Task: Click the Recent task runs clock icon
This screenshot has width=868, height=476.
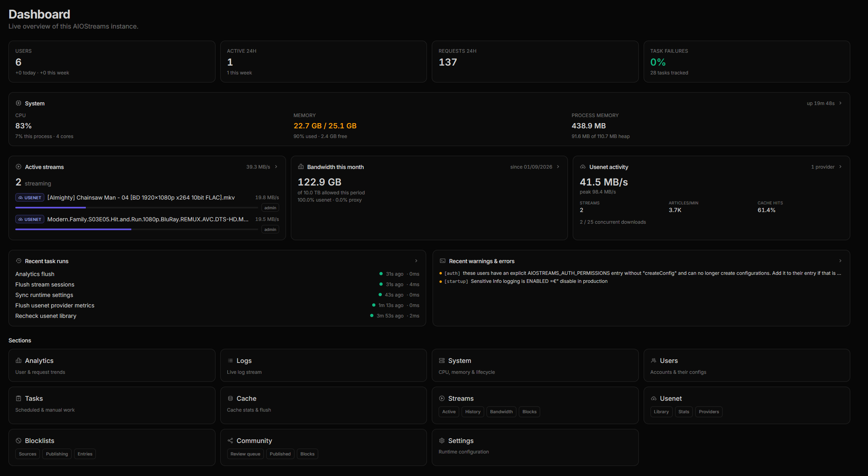Action: (x=19, y=261)
